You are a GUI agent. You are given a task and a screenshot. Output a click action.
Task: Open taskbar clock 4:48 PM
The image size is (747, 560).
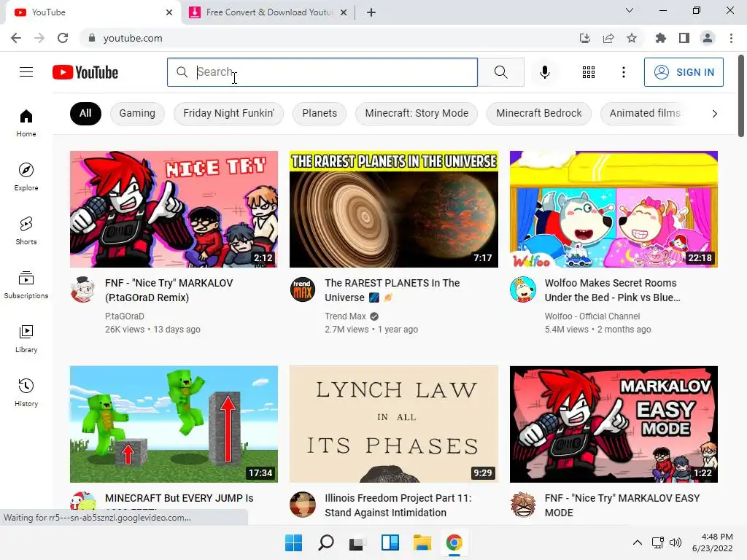coord(712,542)
